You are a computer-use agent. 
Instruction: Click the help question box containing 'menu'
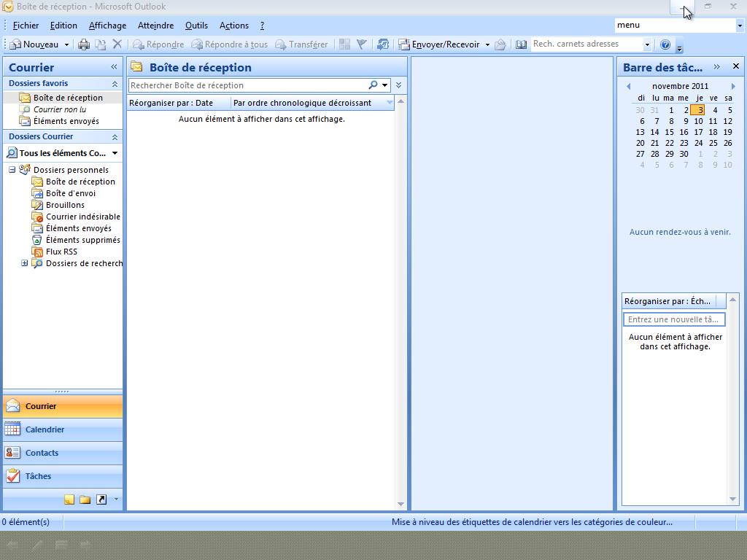(x=675, y=26)
